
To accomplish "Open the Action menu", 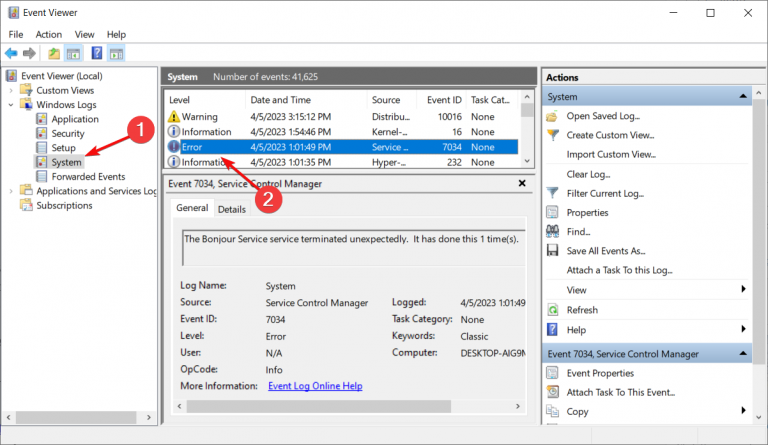I will (x=48, y=34).
